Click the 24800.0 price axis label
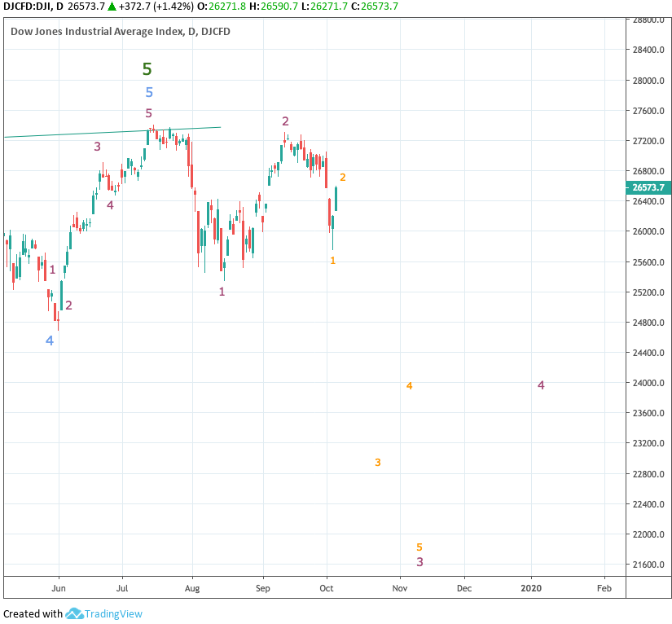The image size is (672, 624). coord(649,323)
